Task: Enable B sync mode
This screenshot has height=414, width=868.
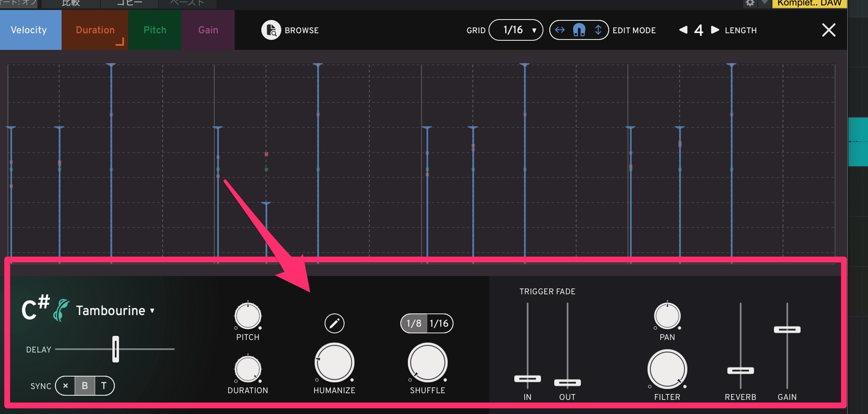Action: (x=85, y=386)
